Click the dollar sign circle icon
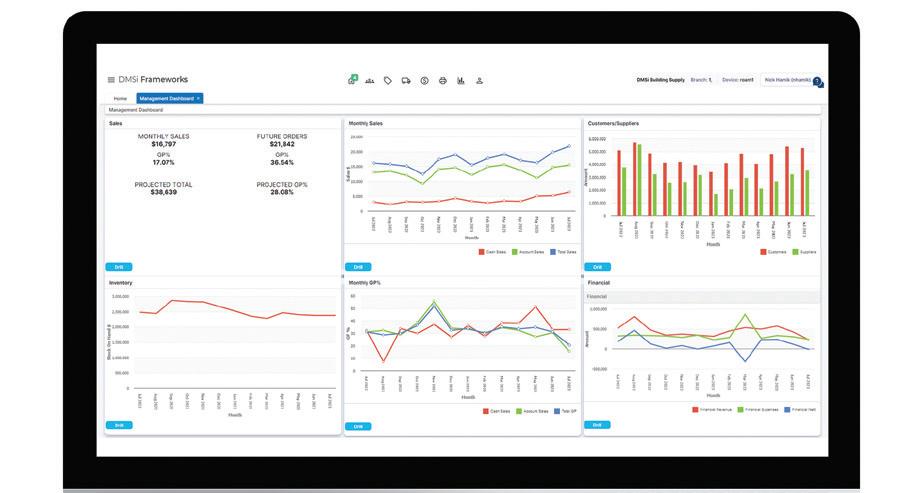 click(x=424, y=81)
